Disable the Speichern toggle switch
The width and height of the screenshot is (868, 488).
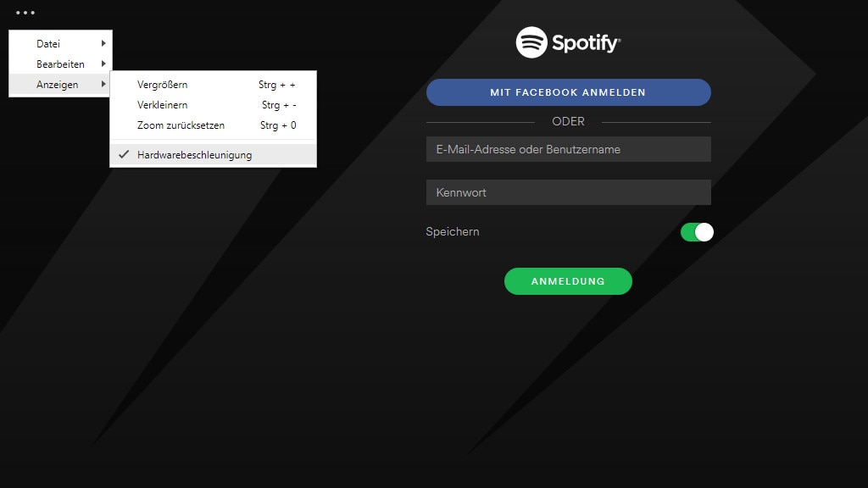point(697,232)
